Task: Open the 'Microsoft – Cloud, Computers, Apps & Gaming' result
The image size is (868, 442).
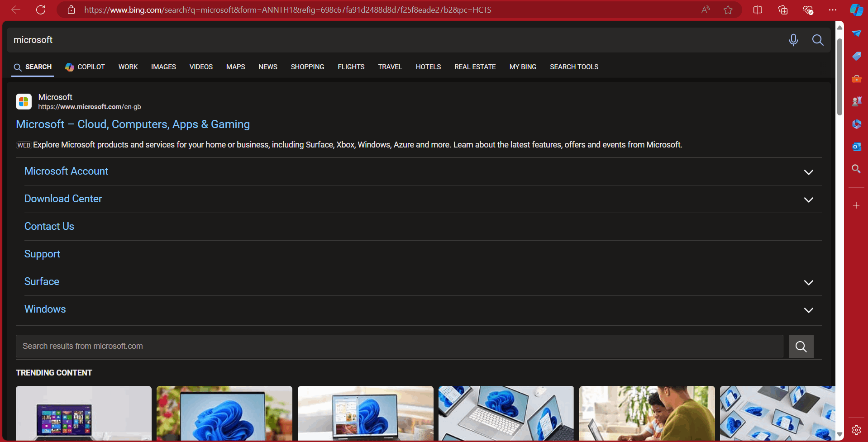Action: pyautogui.click(x=133, y=124)
